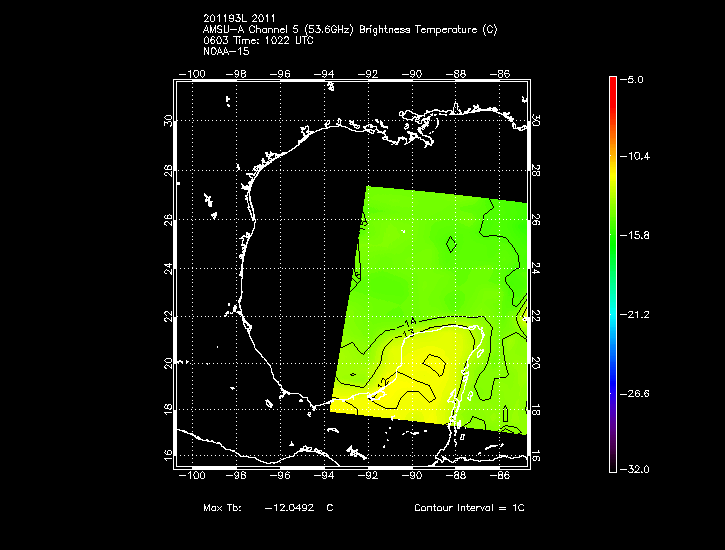Click latitude 20 label on left axis
Screen dimensions: 725x550
pyautogui.click(x=168, y=363)
